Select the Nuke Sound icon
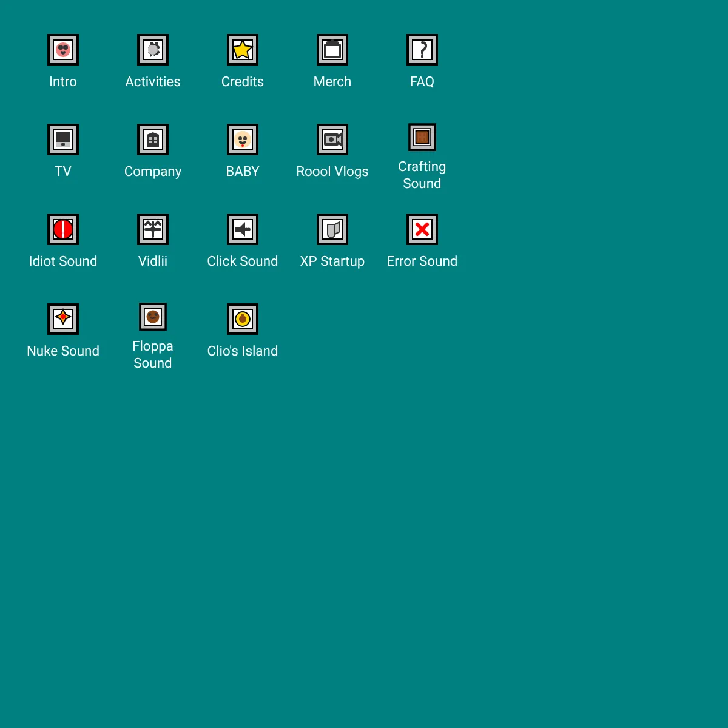 [63, 318]
